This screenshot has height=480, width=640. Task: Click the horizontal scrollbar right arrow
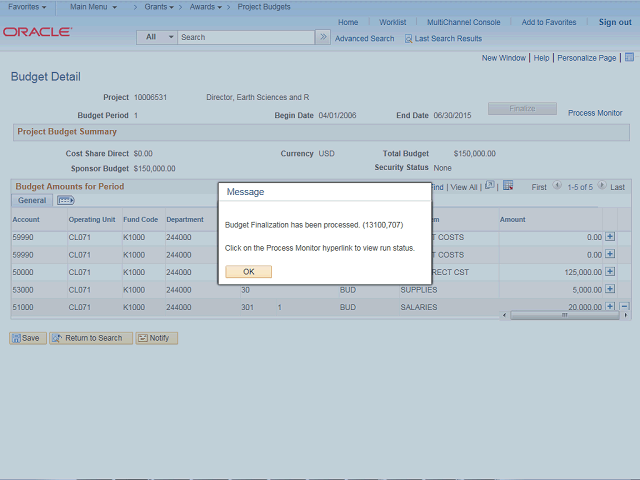pos(625,315)
